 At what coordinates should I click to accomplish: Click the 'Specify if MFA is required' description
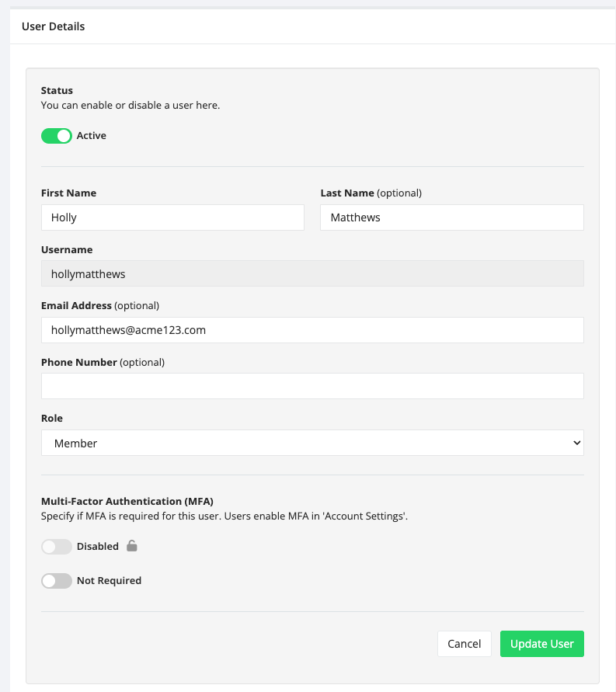coord(224,516)
